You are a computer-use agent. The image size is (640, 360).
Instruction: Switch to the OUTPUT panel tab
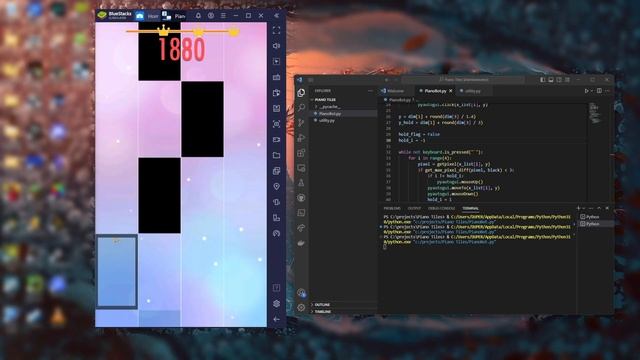point(414,208)
